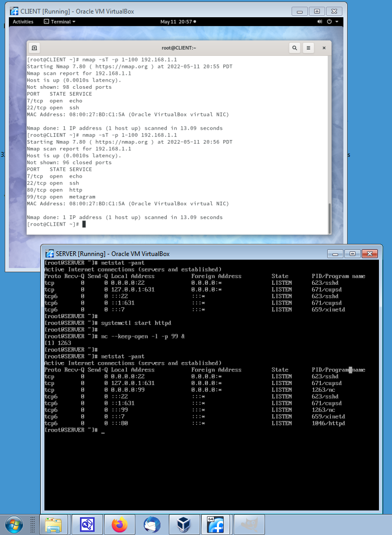Open a new terminal tab
The height and width of the screenshot is (535, 392).
click(x=34, y=48)
